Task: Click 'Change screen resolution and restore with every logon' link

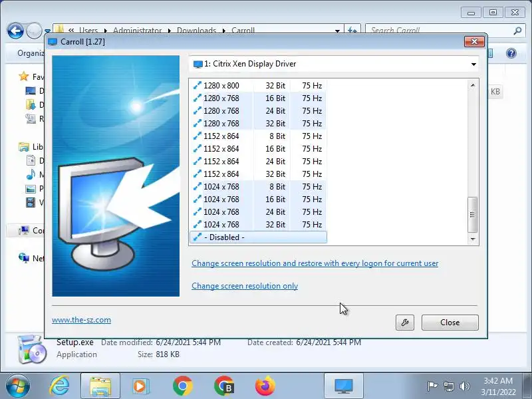Action: click(x=315, y=263)
